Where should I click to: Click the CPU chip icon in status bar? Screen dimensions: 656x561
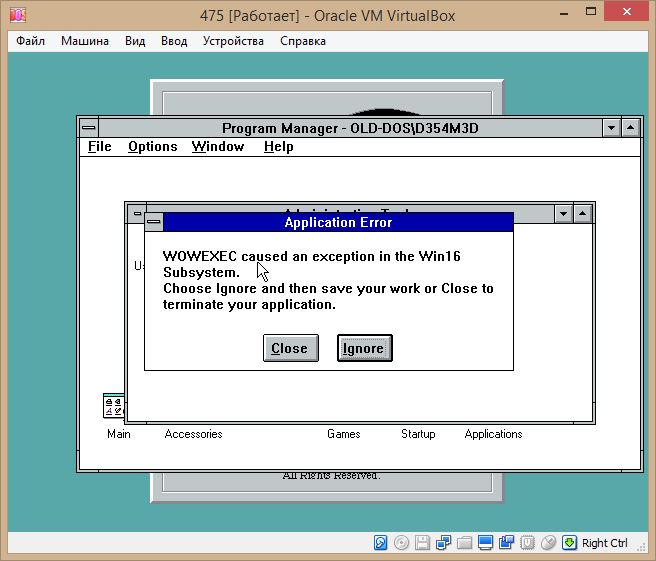(x=527, y=543)
